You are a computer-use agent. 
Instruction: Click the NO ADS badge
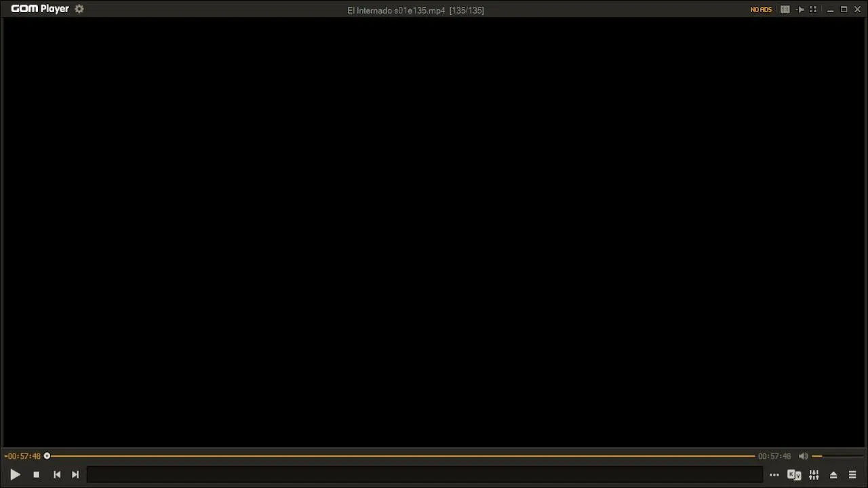coord(761,9)
